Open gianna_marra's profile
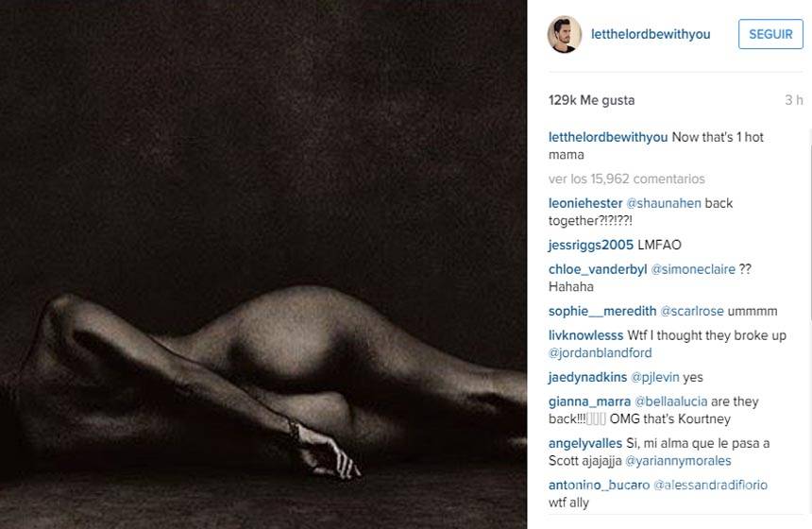The image size is (812, 529). click(589, 401)
